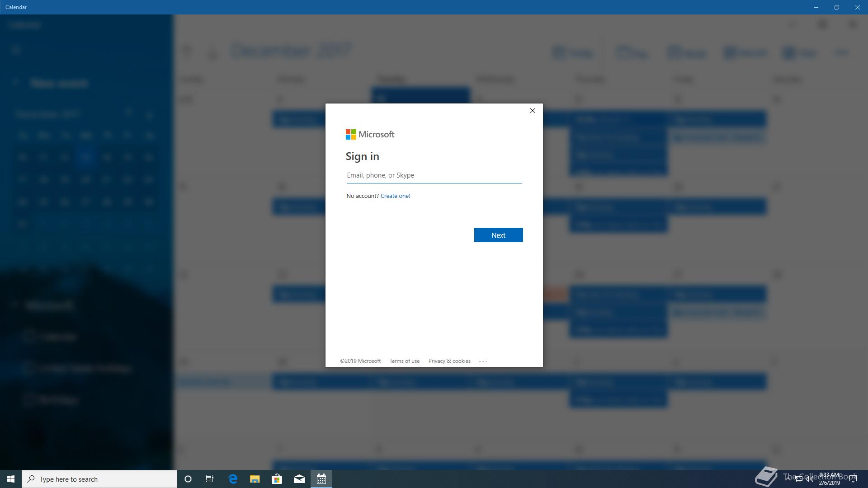Expand the footer ellipsis more options
The height and width of the screenshot is (488, 868).
pos(483,361)
